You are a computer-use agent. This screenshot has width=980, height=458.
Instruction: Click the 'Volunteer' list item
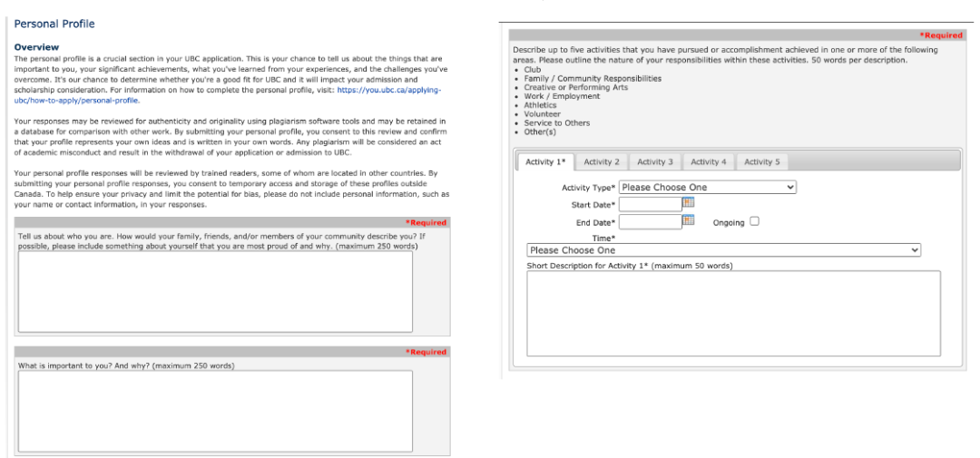542,114
